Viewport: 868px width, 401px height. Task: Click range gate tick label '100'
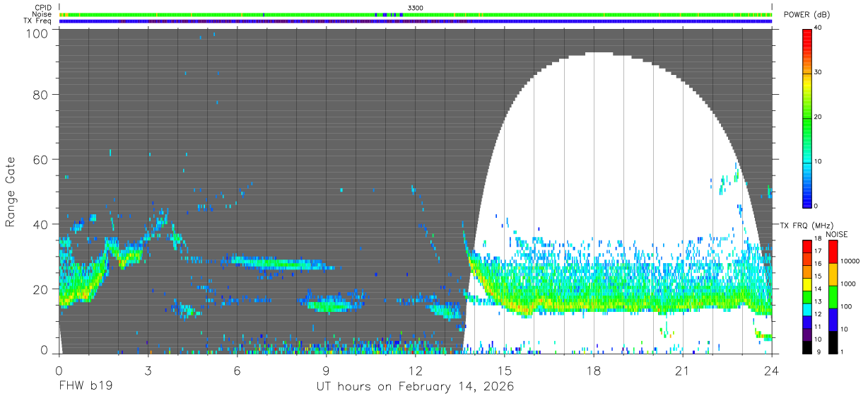pos(38,33)
